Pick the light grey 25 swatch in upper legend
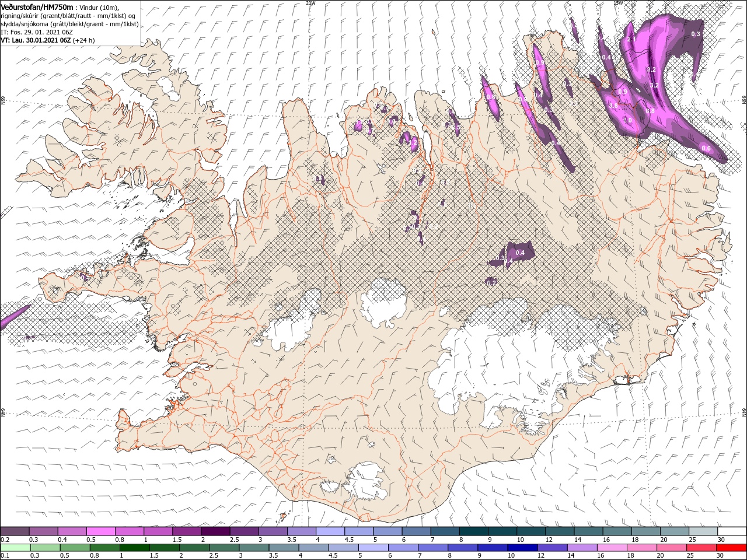 point(703,531)
